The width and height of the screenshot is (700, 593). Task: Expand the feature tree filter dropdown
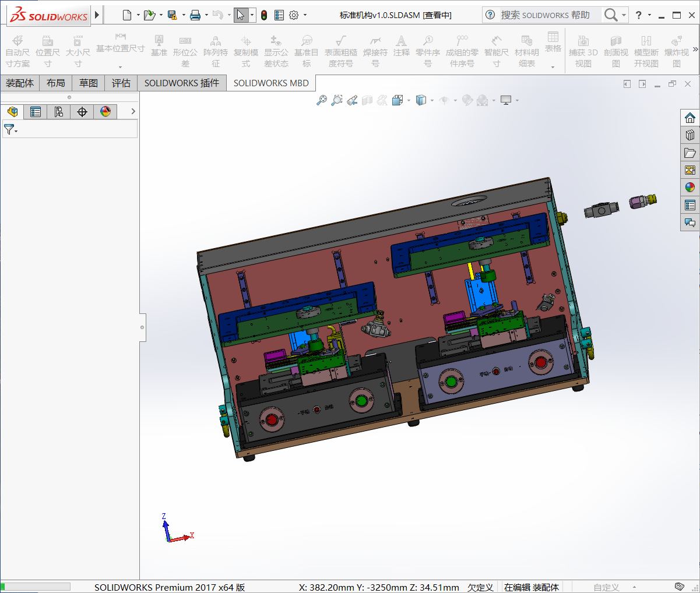11,129
